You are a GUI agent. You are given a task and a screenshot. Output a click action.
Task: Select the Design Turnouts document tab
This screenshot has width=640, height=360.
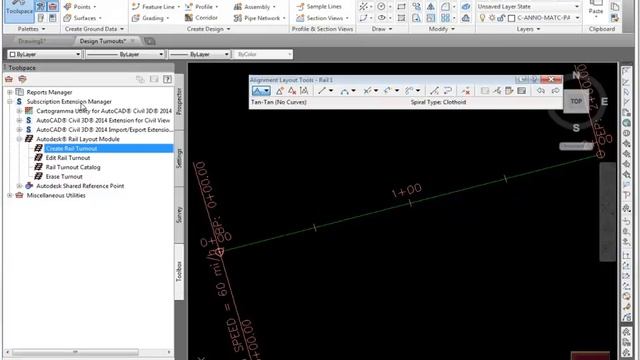coord(102,41)
